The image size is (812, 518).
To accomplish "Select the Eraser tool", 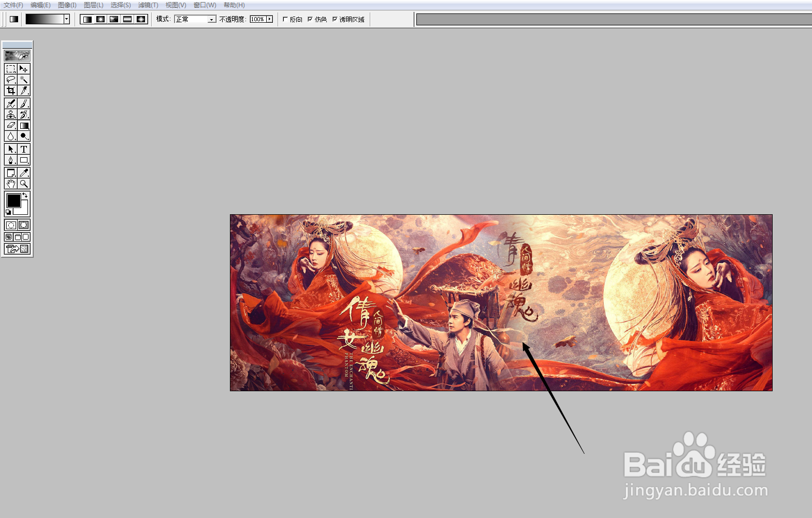I will click(x=11, y=125).
